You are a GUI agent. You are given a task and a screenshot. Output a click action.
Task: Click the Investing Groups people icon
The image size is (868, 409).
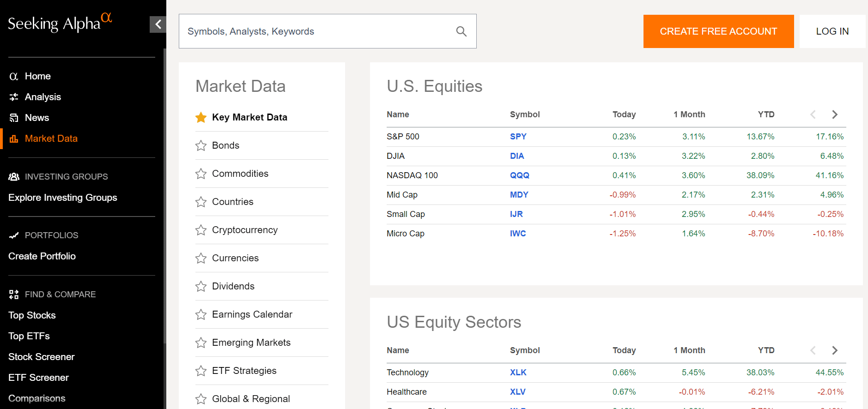coord(14,177)
